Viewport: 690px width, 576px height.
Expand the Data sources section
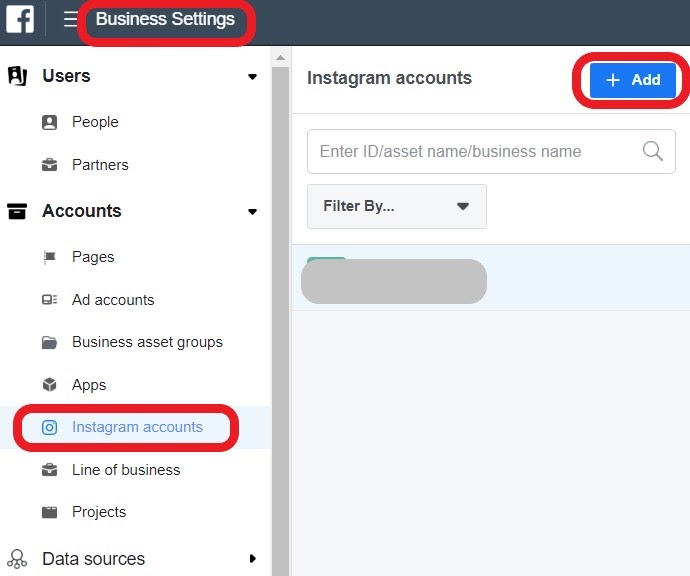tap(252, 559)
